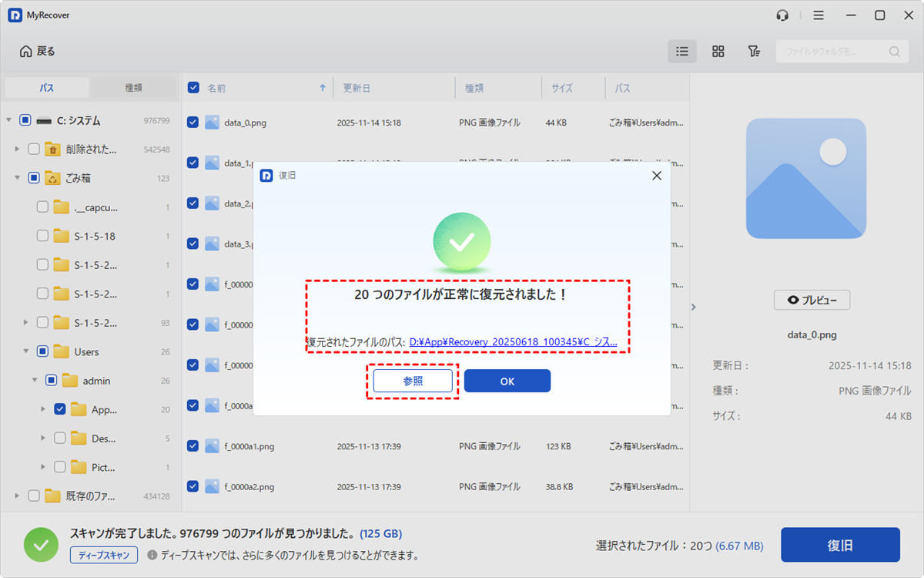Select the パス tab
Screen dimensions: 924x578
[x=47, y=88]
